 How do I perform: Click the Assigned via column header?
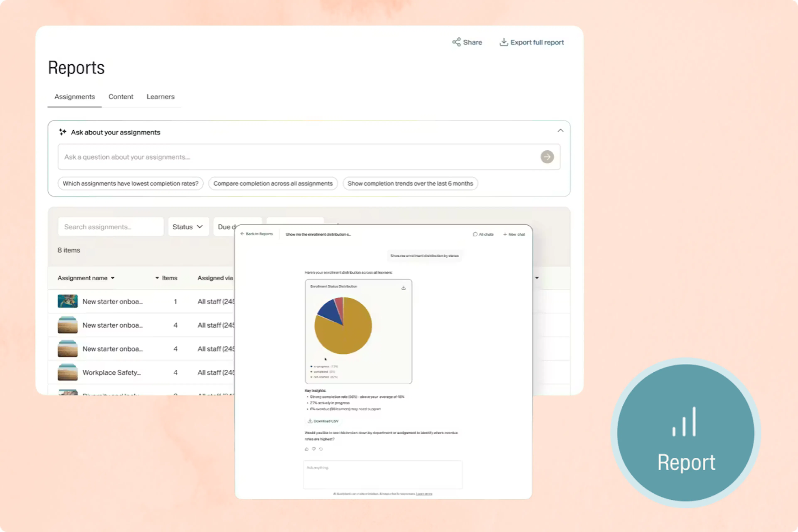pyautogui.click(x=215, y=278)
